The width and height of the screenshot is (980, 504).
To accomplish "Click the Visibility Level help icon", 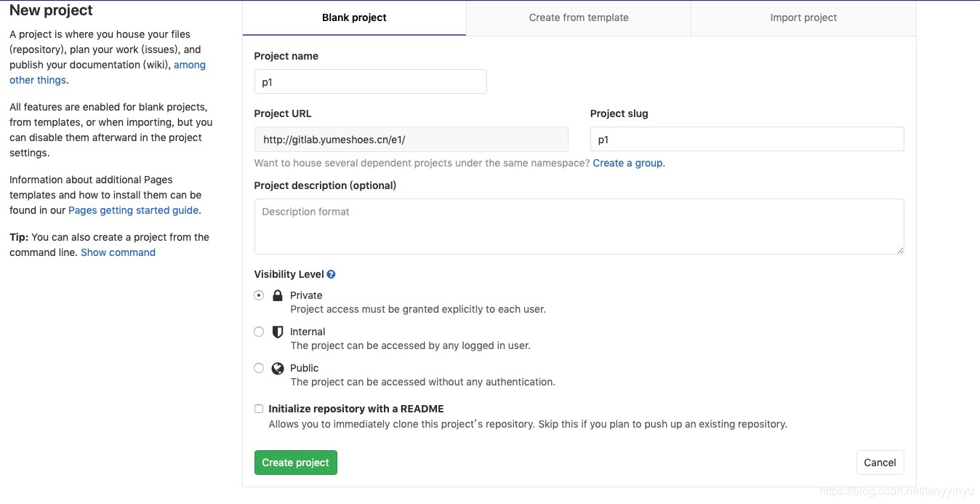I will pyautogui.click(x=332, y=275).
